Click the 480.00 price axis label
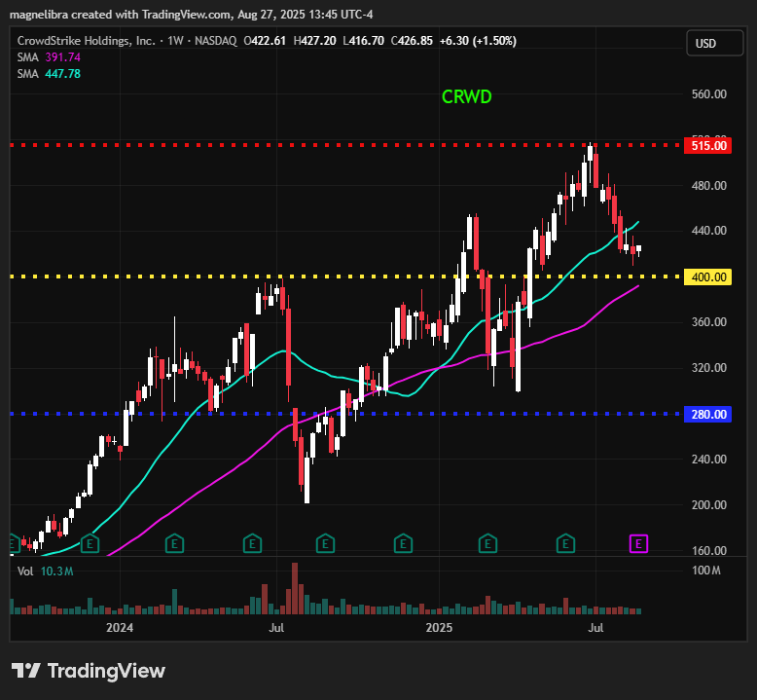 (708, 186)
